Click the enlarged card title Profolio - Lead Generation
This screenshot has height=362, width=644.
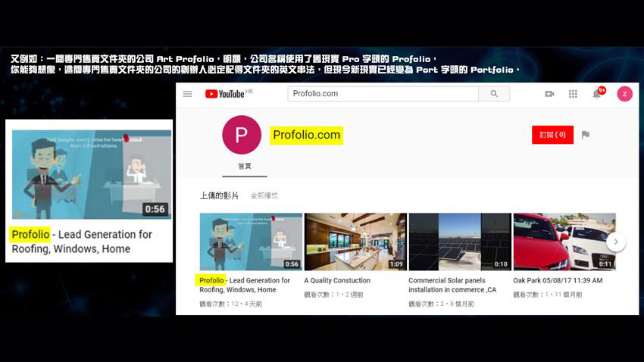pyautogui.click(x=82, y=242)
